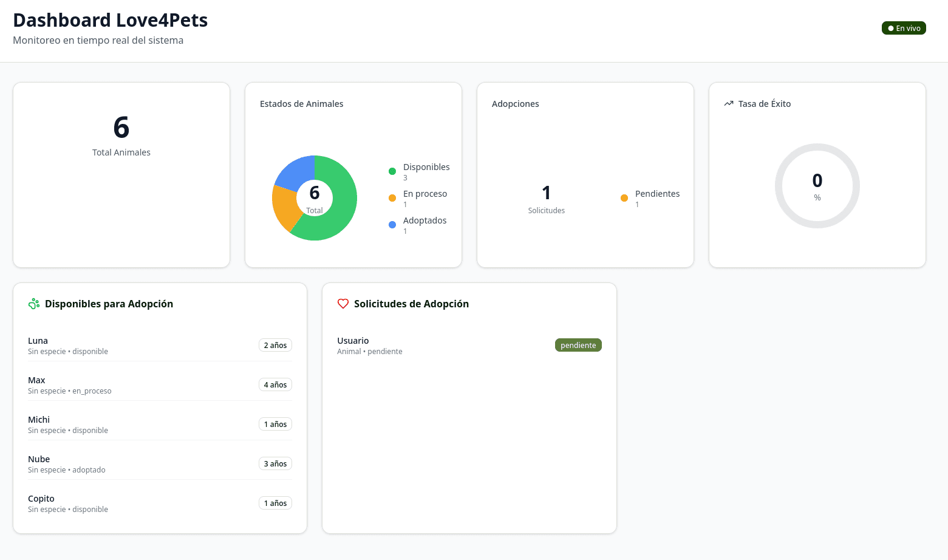Click the Dashboard Love4Pets heading
The image size is (948, 560).
tap(111, 20)
